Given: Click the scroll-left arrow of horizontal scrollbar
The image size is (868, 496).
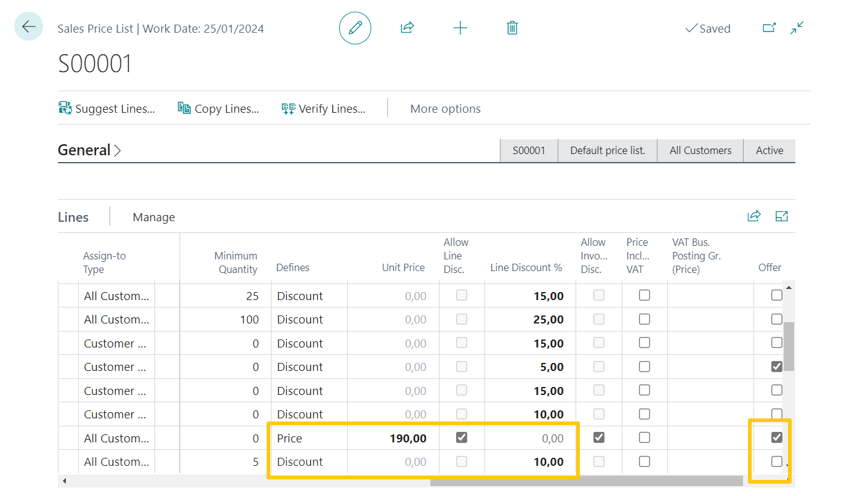Looking at the screenshot, I should pyautogui.click(x=64, y=481).
